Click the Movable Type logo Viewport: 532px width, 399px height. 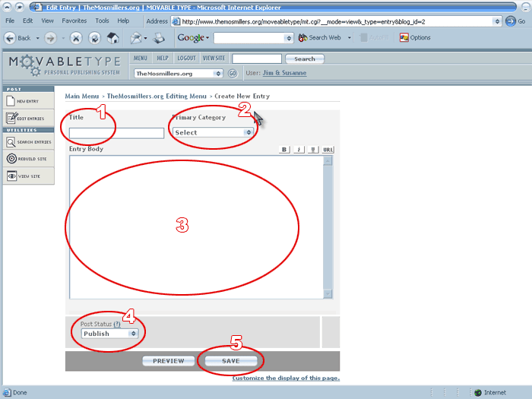[x=65, y=66]
